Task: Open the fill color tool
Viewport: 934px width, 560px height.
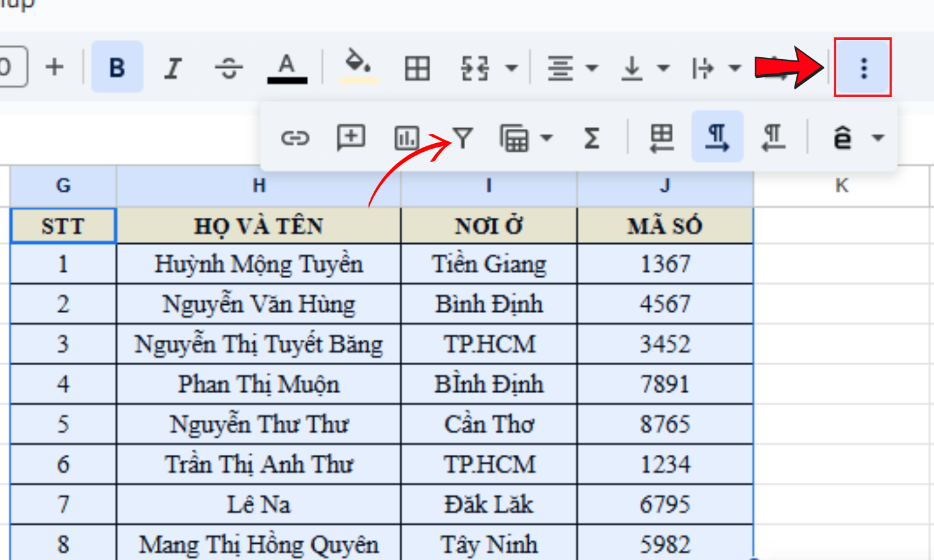Action: tap(358, 67)
